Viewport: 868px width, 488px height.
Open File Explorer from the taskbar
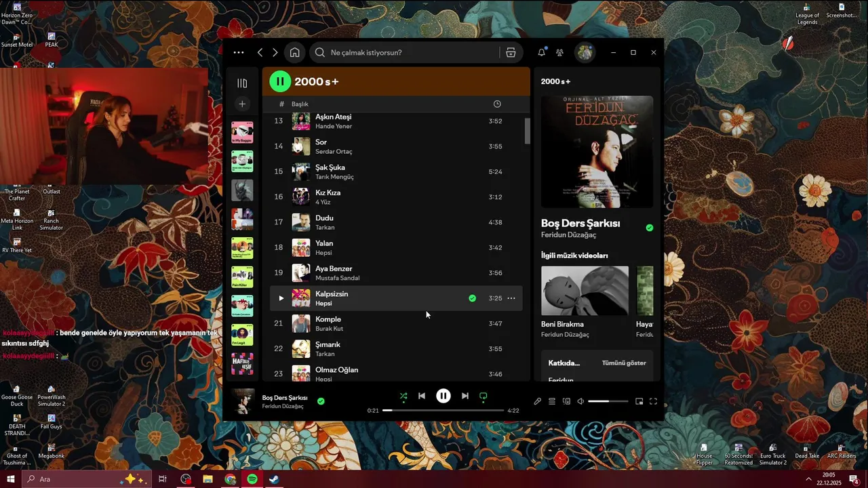pos(208,479)
